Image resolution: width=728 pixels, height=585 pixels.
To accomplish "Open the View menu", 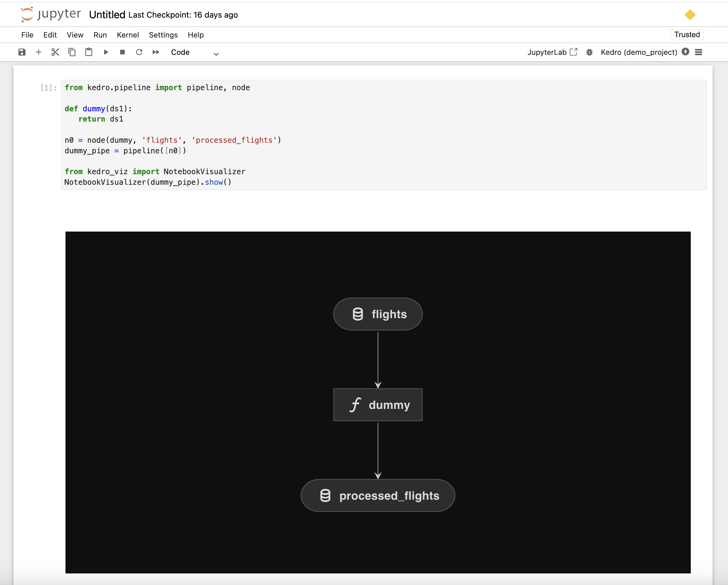I will (75, 35).
